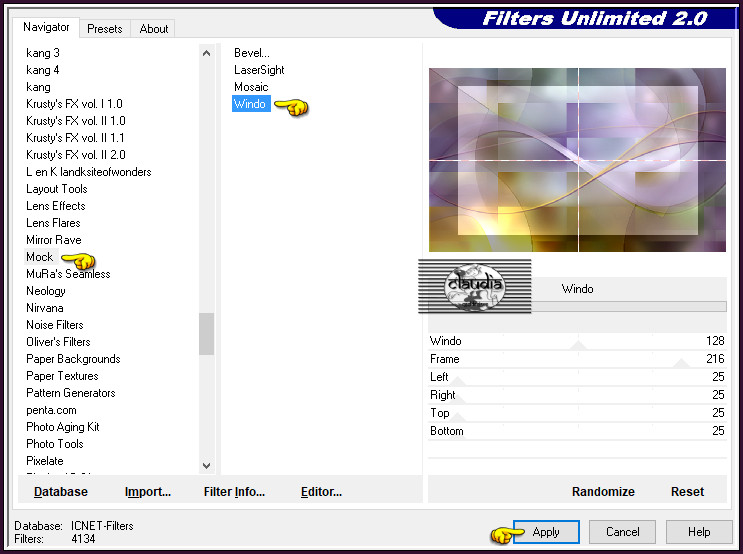Select MuRa's Seamless category
Image resolution: width=743 pixels, height=554 pixels.
click(68, 274)
